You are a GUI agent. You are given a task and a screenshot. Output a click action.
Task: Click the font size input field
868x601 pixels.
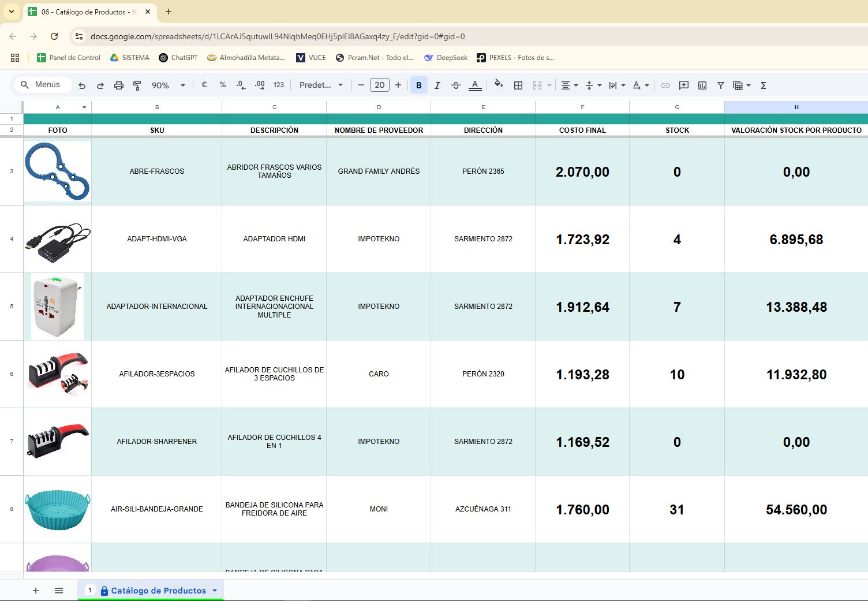[x=379, y=85]
